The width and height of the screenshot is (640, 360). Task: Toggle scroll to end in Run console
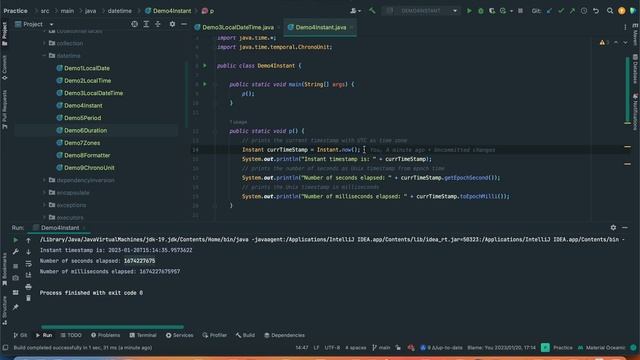(28, 276)
